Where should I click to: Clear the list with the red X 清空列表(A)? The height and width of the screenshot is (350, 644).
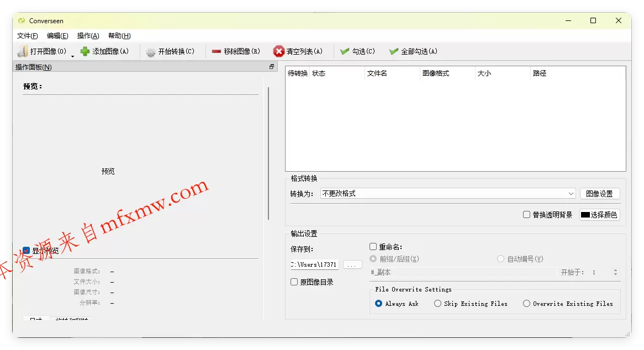[298, 52]
